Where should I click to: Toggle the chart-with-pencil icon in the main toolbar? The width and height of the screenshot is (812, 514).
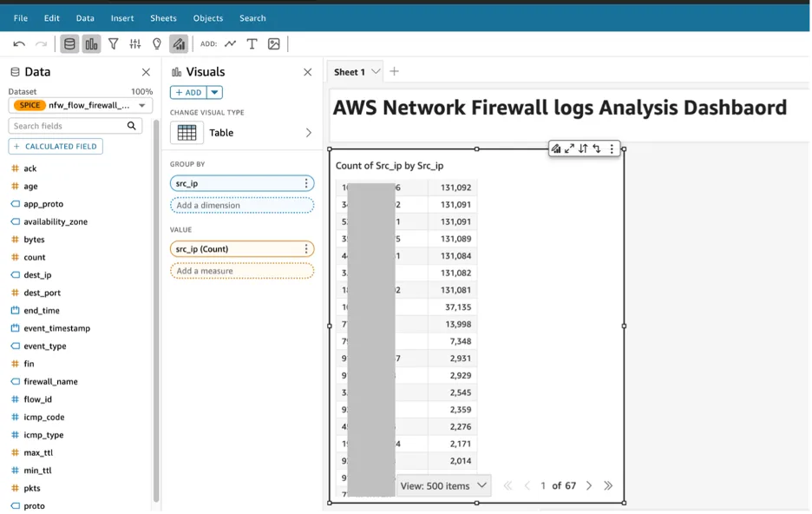(x=179, y=44)
